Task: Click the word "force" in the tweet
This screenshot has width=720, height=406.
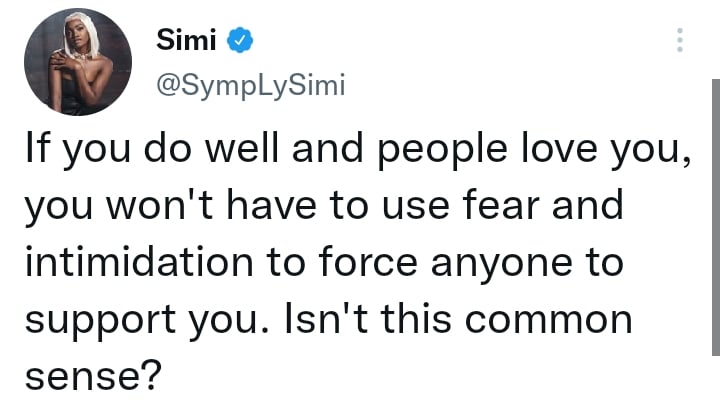Action: tap(368, 262)
